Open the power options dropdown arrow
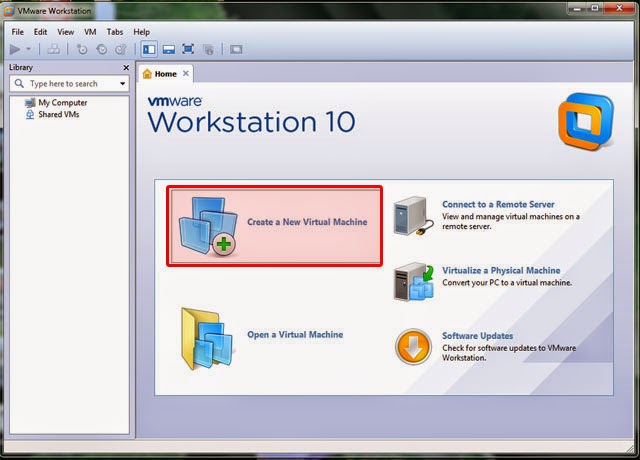The height and width of the screenshot is (460, 640). (29, 49)
